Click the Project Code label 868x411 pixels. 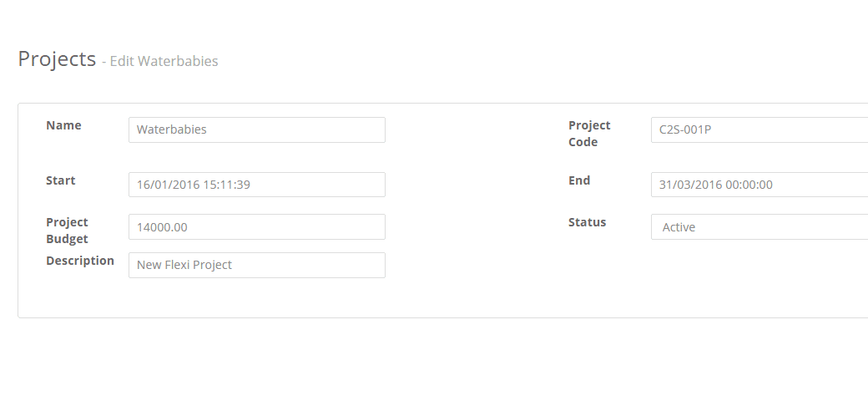(589, 134)
